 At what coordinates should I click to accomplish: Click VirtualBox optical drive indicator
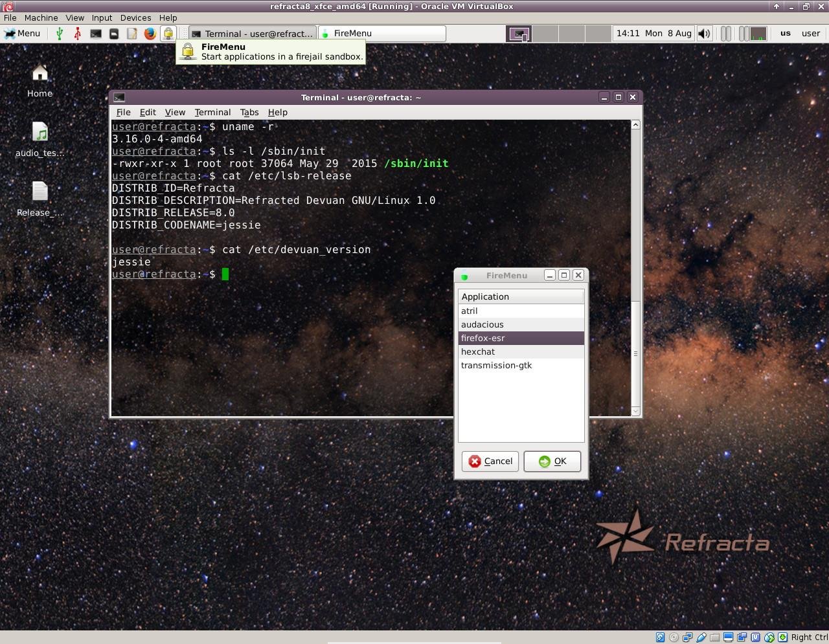pos(674,638)
